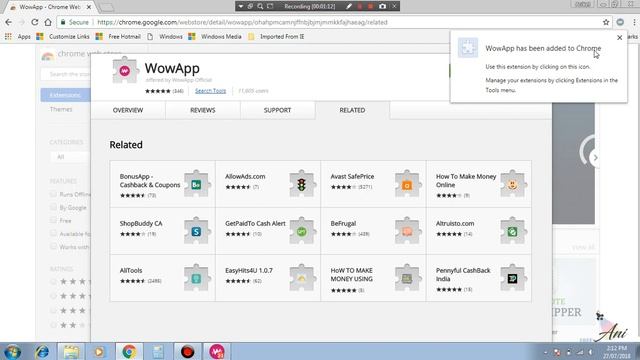Select the RELATED tab
The width and height of the screenshot is (640, 360).
click(352, 110)
